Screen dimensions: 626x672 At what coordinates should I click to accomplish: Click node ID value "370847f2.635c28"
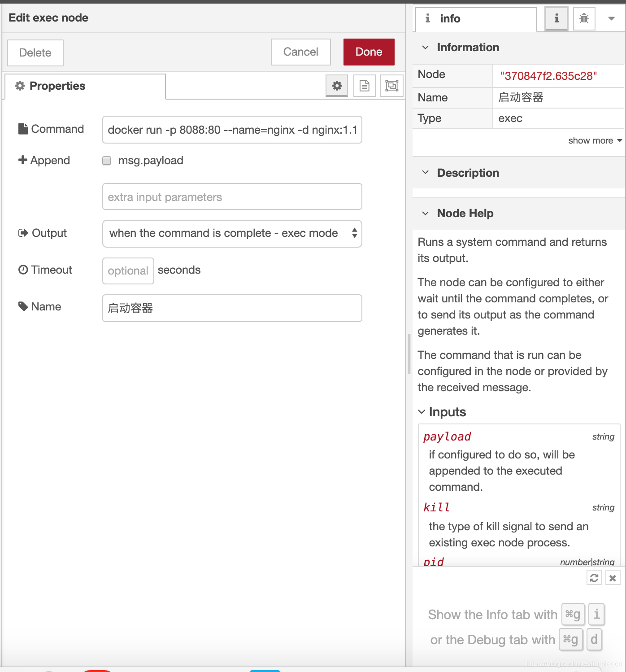tap(548, 76)
